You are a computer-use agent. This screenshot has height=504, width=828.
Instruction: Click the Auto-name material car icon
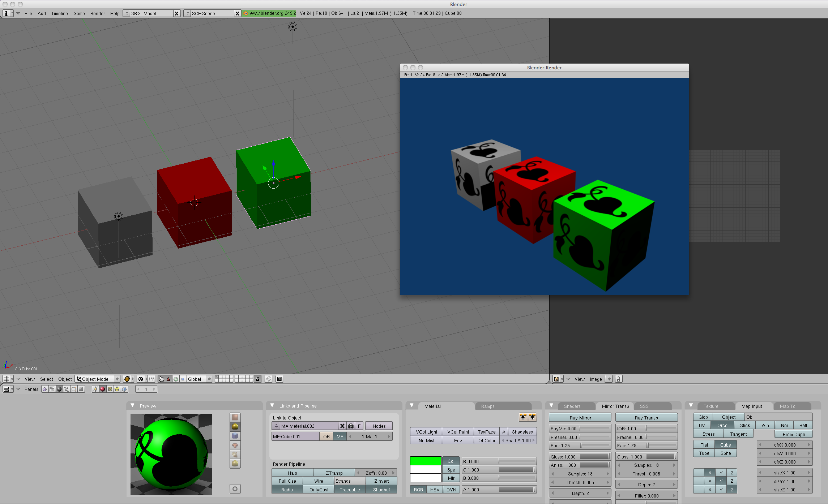coord(351,426)
